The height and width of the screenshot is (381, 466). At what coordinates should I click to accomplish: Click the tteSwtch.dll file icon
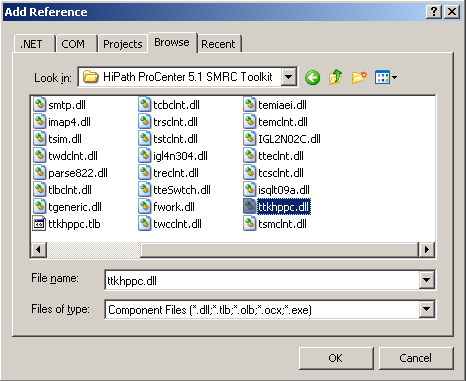(144, 189)
